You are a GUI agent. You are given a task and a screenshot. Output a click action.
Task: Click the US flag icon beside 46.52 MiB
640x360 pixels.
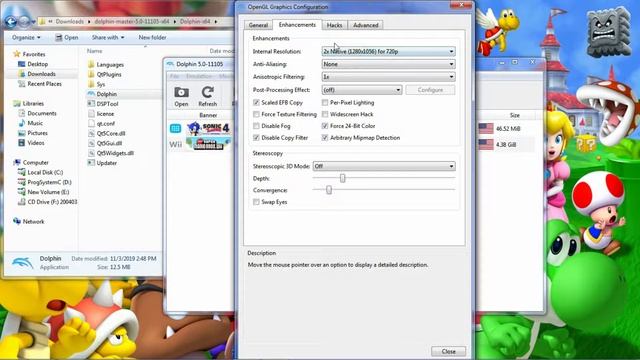(x=486, y=129)
